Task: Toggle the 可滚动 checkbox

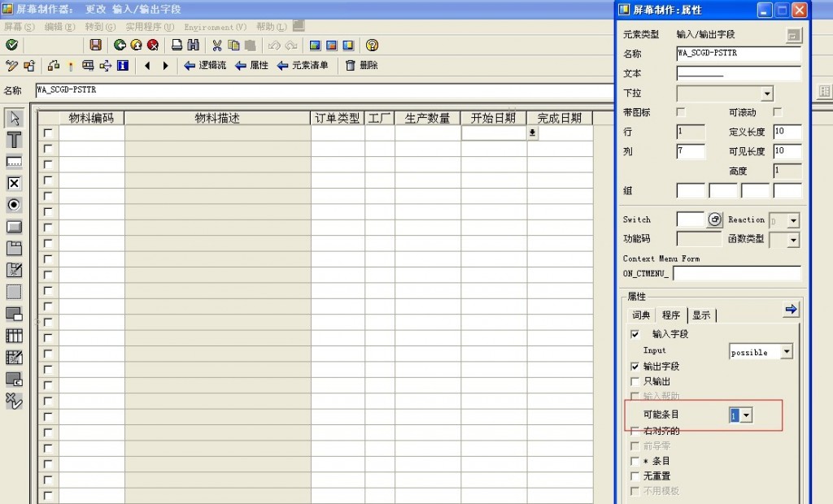Action: click(x=778, y=112)
